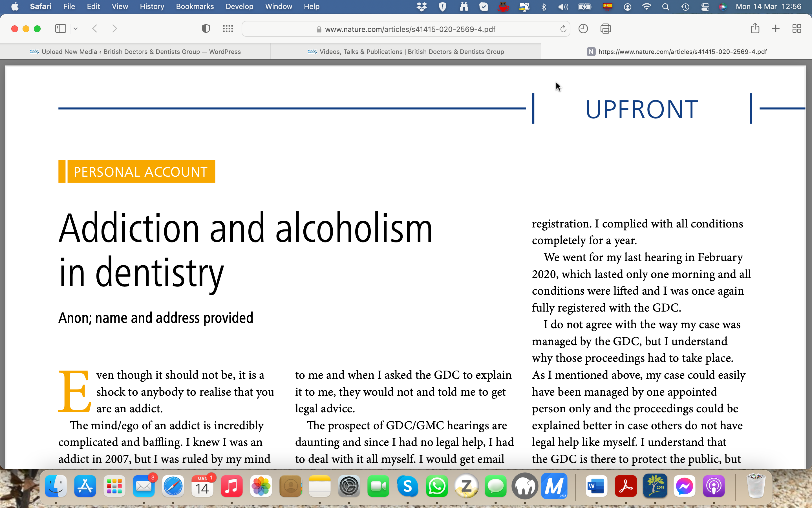Image resolution: width=812 pixels, height=508 pixels.
Task: Show the tab overview grid
Action: [796, 29]
